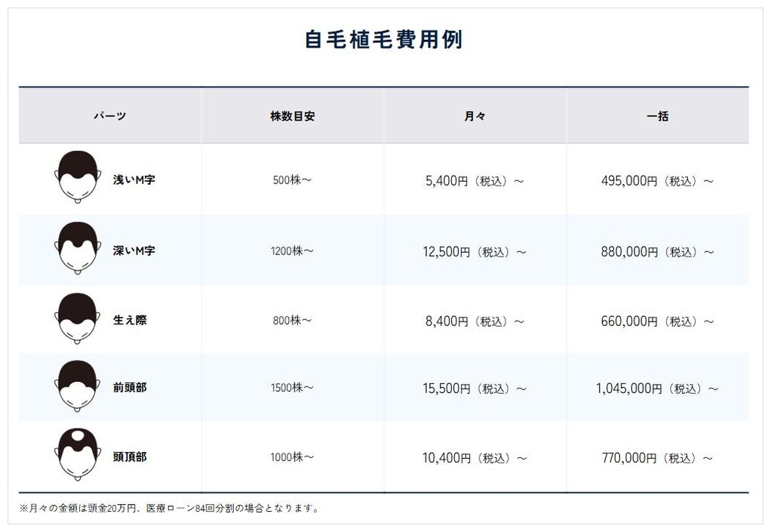Click the 1000株〜 cell
The height and width of the screenshot is (532, 771).
click(x=293, y=457)
